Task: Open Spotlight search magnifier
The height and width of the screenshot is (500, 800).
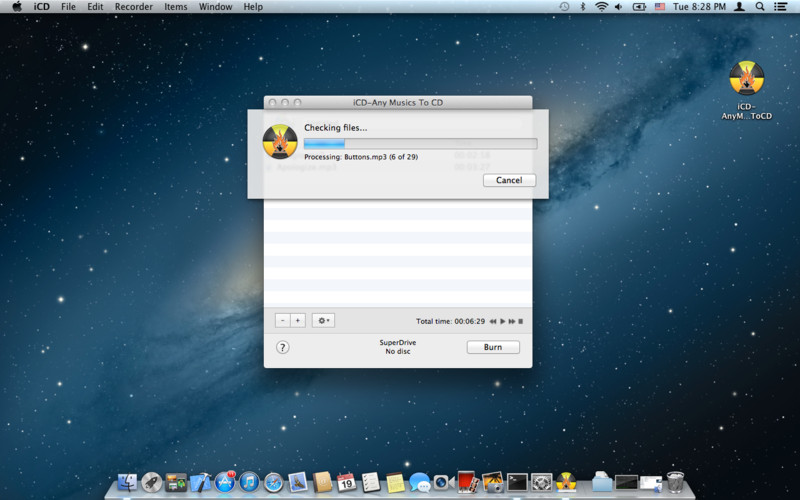Action: tap(760, 7)
